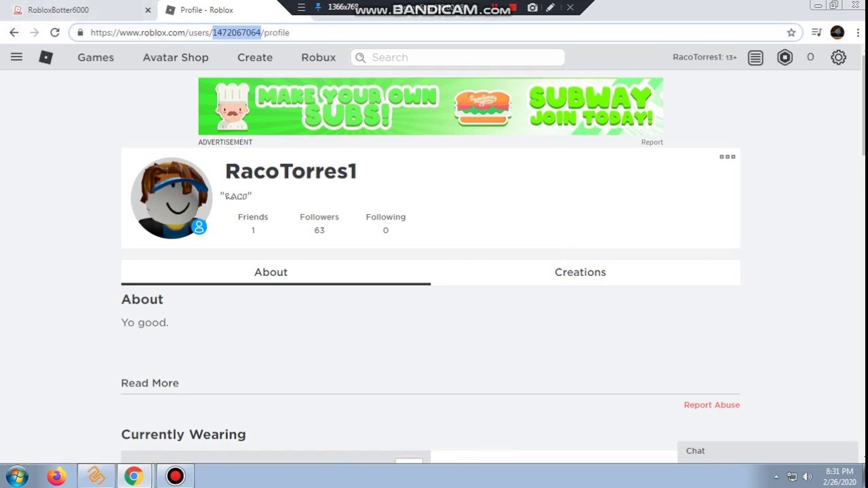The height and width of the screenshot is (488, 868).
Task: Open the Windows Start button
Action: [x=17, y=476]
